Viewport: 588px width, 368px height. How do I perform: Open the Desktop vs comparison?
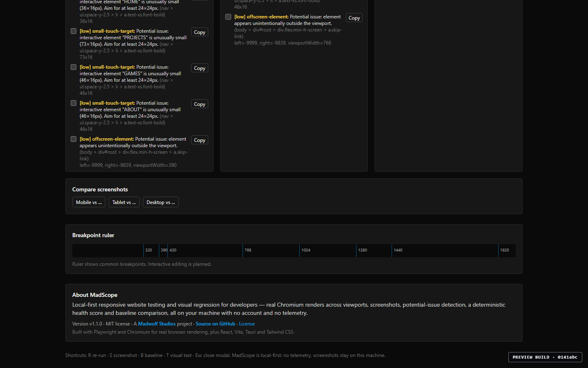click(x=161, y=202)
